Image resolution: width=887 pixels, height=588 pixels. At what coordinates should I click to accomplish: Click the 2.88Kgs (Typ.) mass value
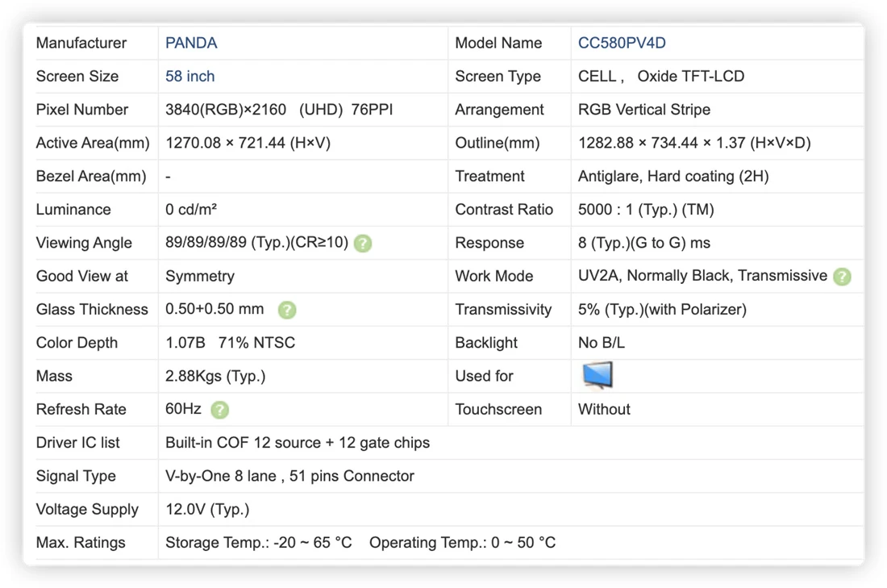pyautogui.click(x=215, y=377)
